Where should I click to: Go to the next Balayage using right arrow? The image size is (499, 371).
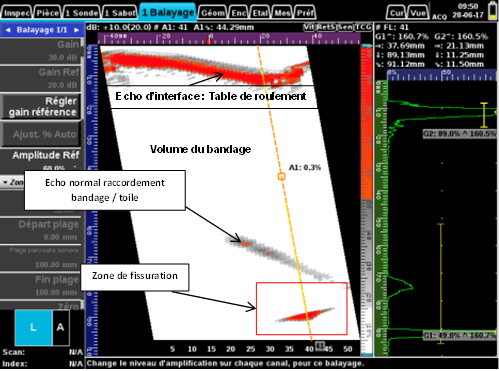[76, 30]
